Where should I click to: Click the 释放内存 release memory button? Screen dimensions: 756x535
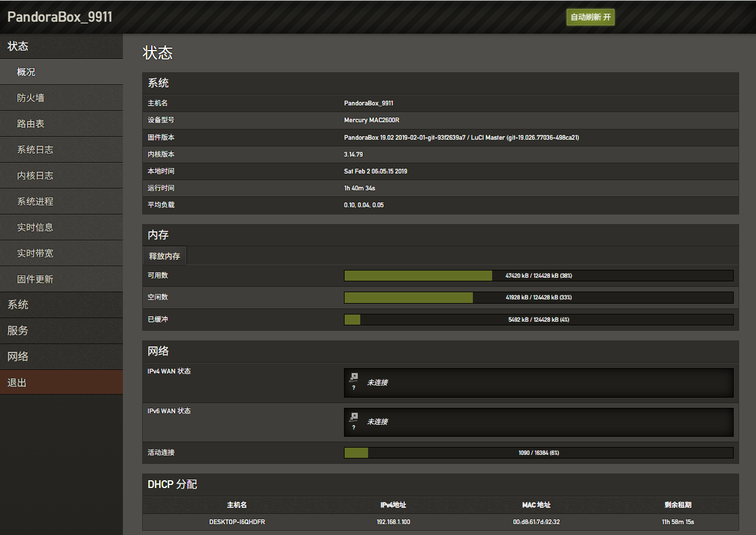[x=164, y=256]
